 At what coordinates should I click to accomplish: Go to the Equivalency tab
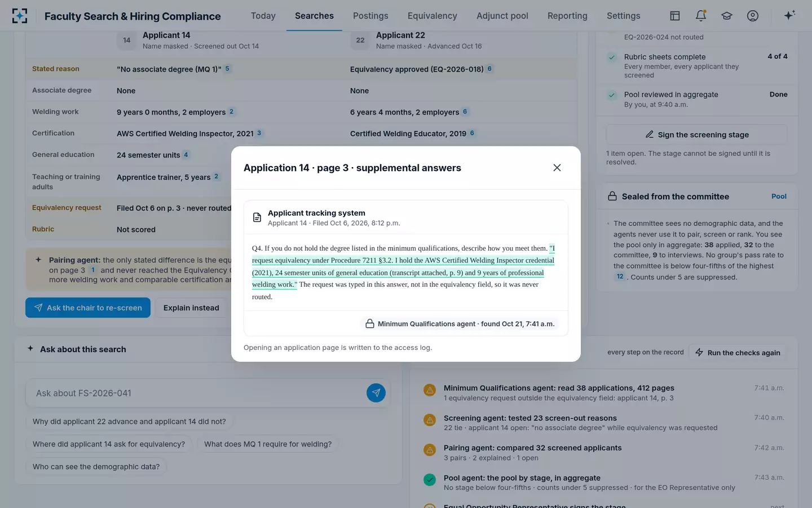[x=433, y=16]
